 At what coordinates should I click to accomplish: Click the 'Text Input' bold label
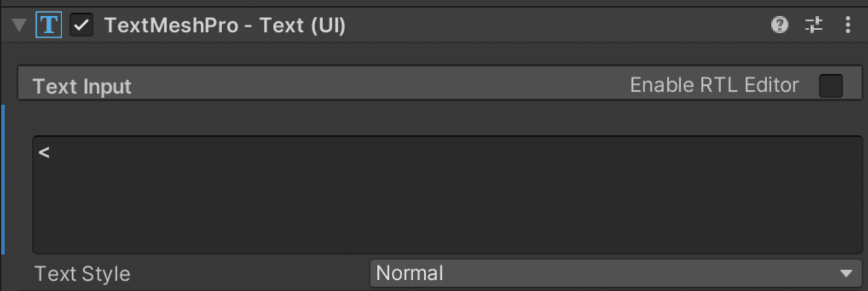pyautogui.click(x=82, y=86)
